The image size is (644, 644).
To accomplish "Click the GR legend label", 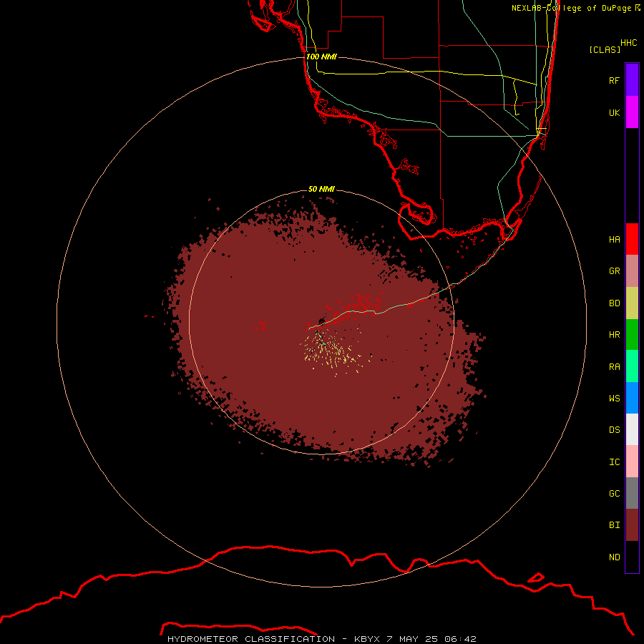I will tap(614, 271).
